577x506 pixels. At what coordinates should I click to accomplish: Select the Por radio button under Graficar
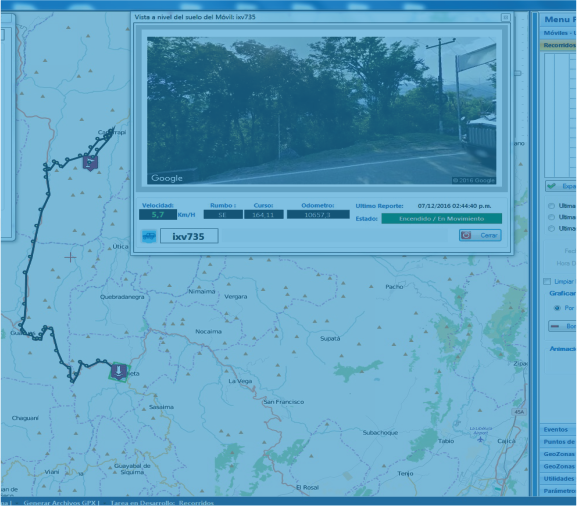[557, 308]
